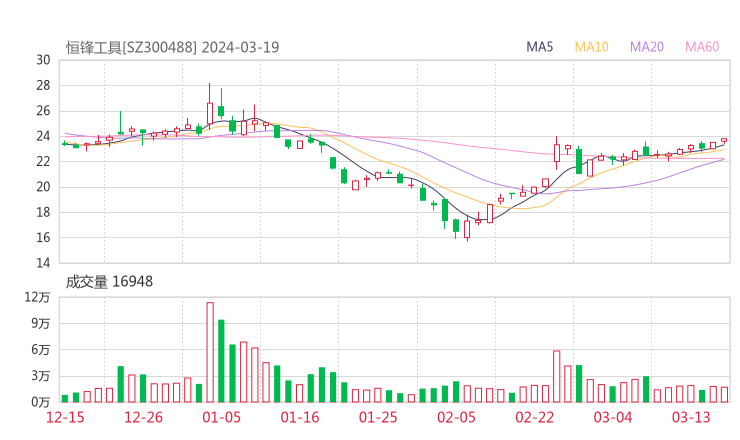Screen dimensions: 740x440
Task: Click the price axis value 16
Action: pyautogui.click(x=43, y=237)
